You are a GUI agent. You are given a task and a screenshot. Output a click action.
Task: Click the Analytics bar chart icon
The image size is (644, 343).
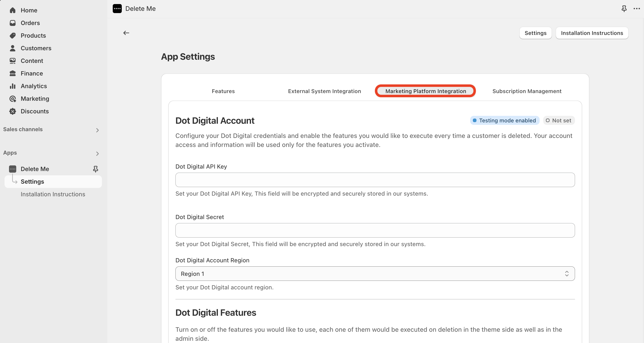[12, 86]
